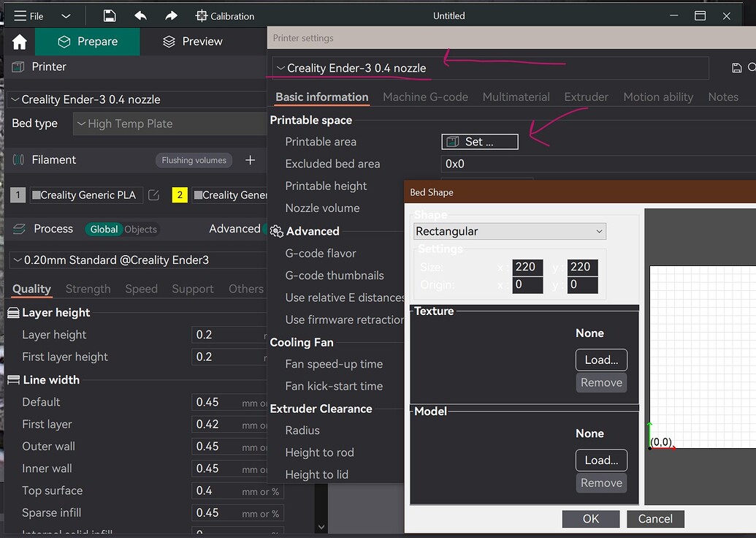756x538 pixels.
Task: Select the Quality process tab
Action: (31, 289)
